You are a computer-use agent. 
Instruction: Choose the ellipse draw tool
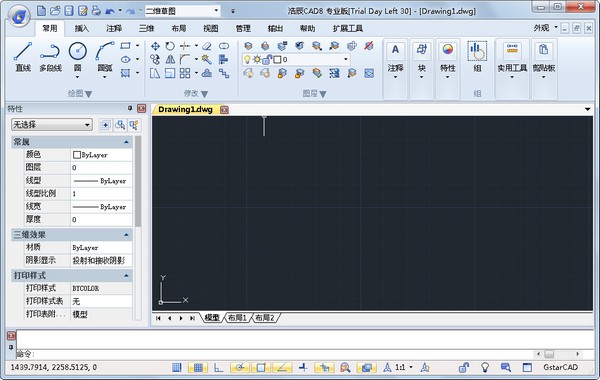click(126, 60)
